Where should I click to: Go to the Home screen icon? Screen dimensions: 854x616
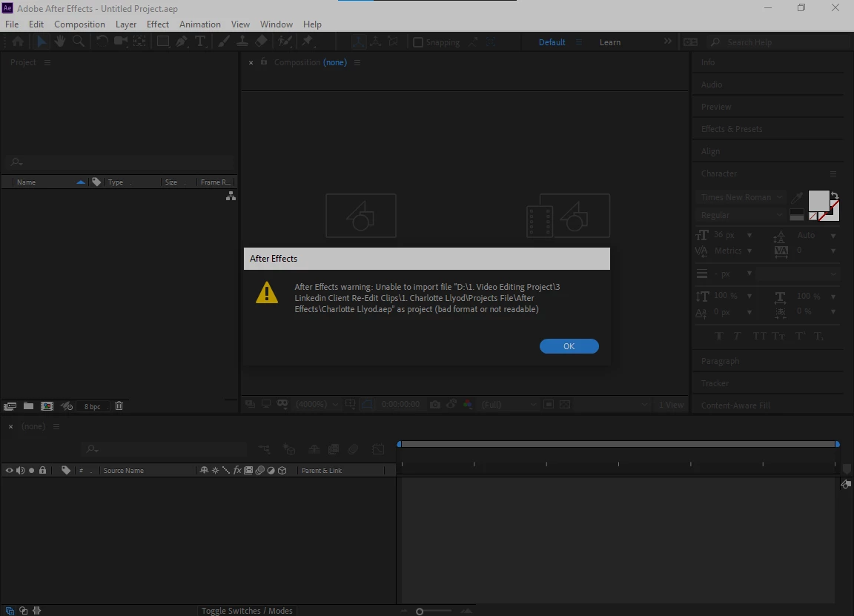(x=18, y=42)
